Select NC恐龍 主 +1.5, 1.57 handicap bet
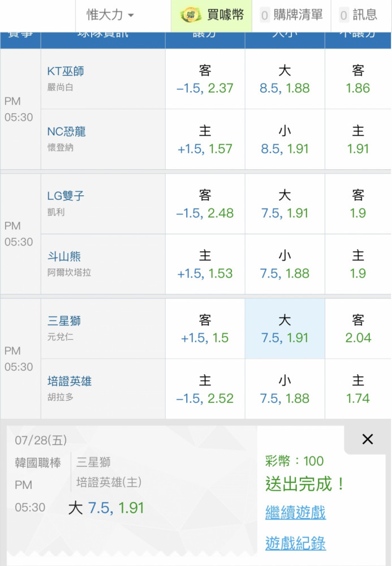 205,139
